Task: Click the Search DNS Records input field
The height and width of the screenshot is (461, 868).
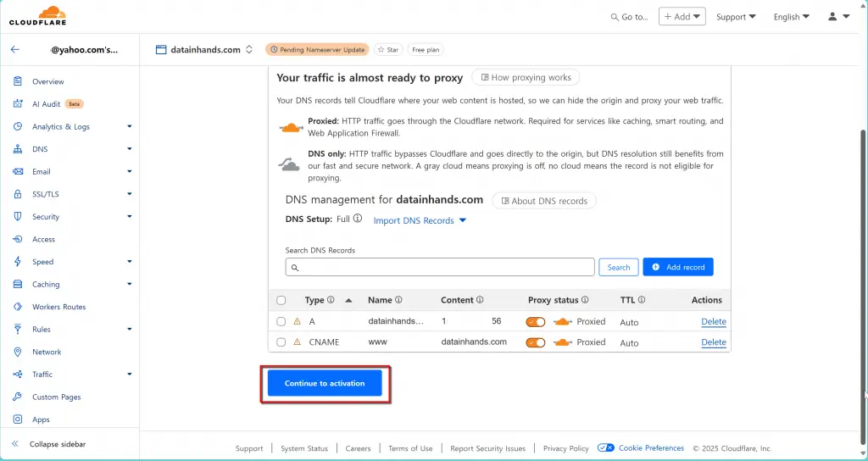Action: click(440, 267)
